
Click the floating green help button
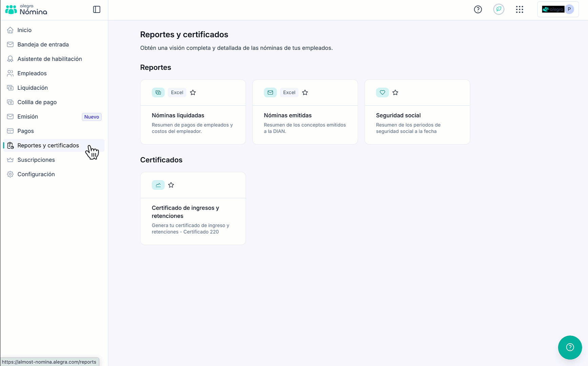(x=570, y=347)
